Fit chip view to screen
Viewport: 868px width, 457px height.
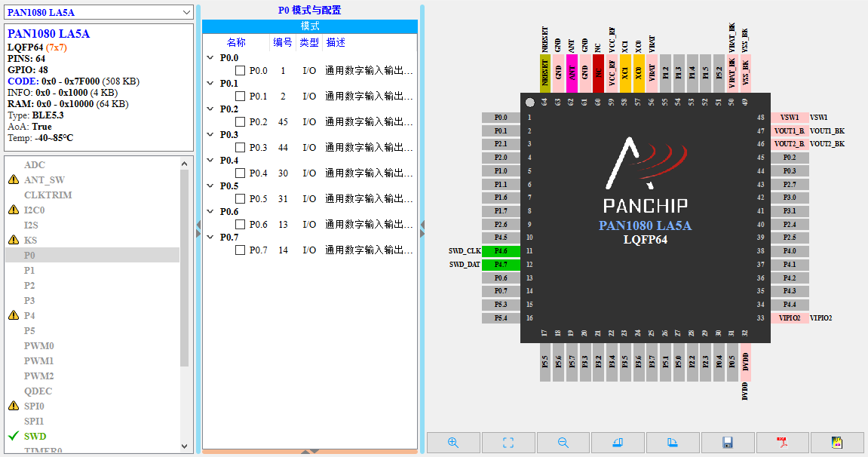pos(508,443)
